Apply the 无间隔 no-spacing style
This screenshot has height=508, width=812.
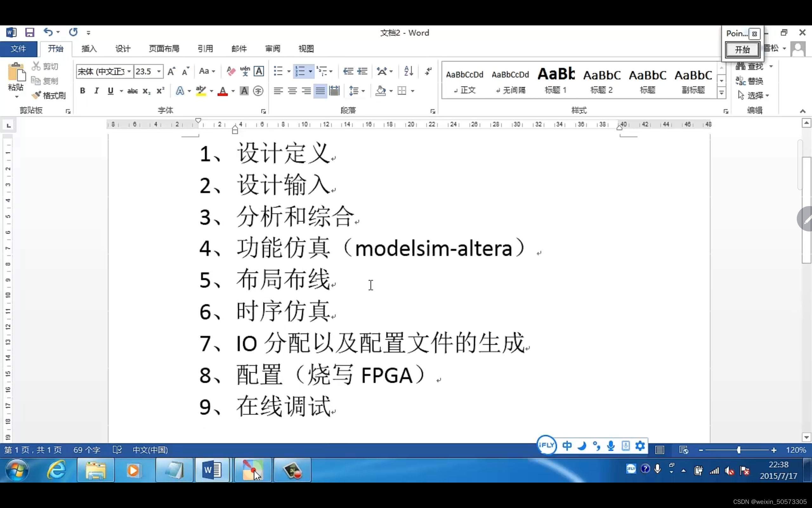[510, 80]
